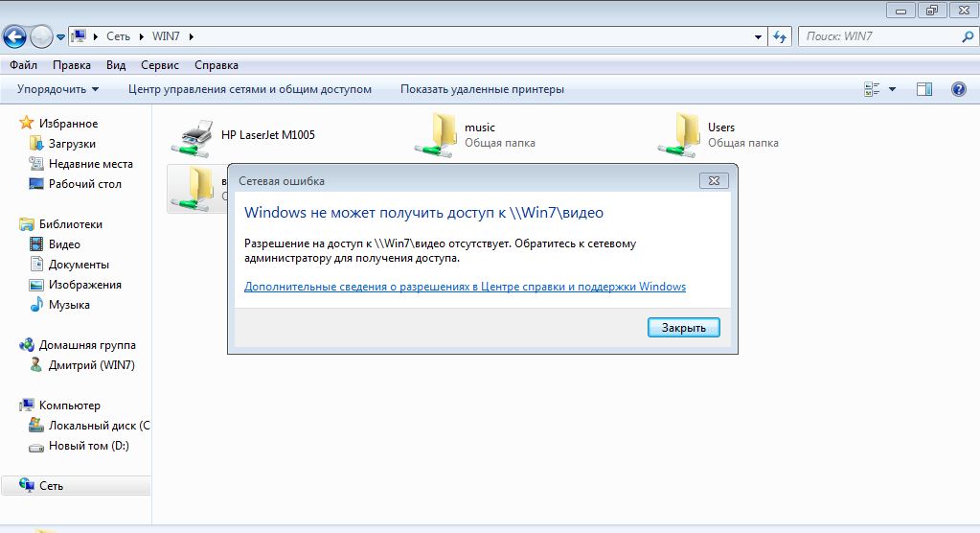Viewport: 980px width, 533px height.
Task: Select the HP LaserJet M1005 printer
Action: pos(243,135)
